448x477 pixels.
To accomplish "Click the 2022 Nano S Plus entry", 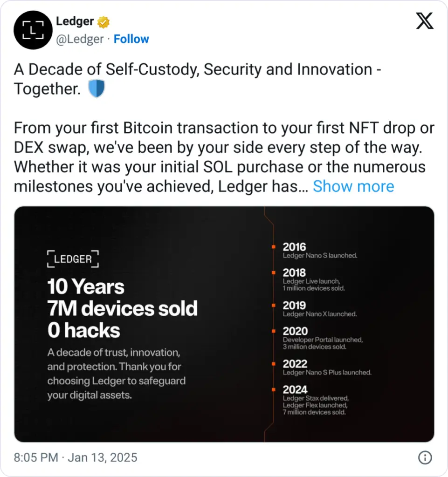I will 326,372.
